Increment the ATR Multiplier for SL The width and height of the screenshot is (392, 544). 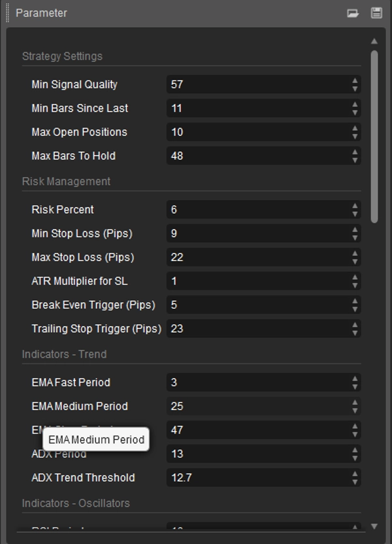pos(353,278)
